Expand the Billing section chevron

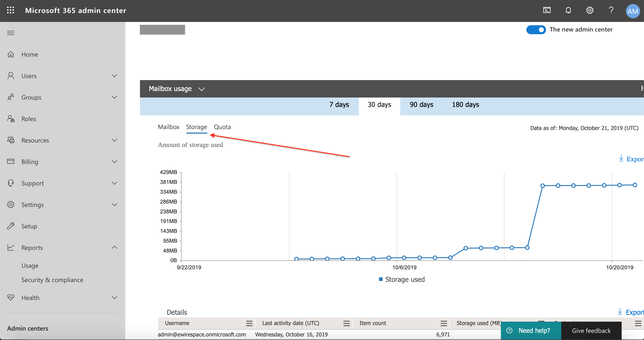tap(114, 161)
